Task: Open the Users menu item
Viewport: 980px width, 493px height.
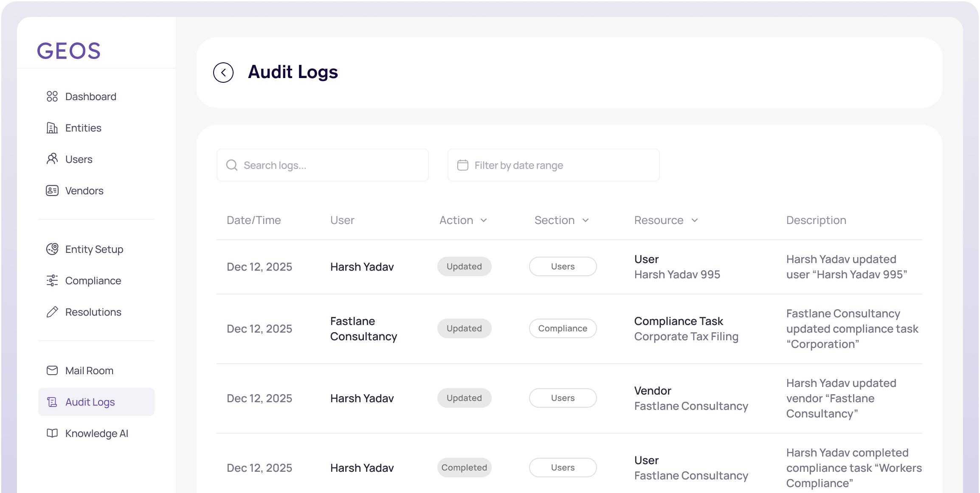Action: point(79,159)
